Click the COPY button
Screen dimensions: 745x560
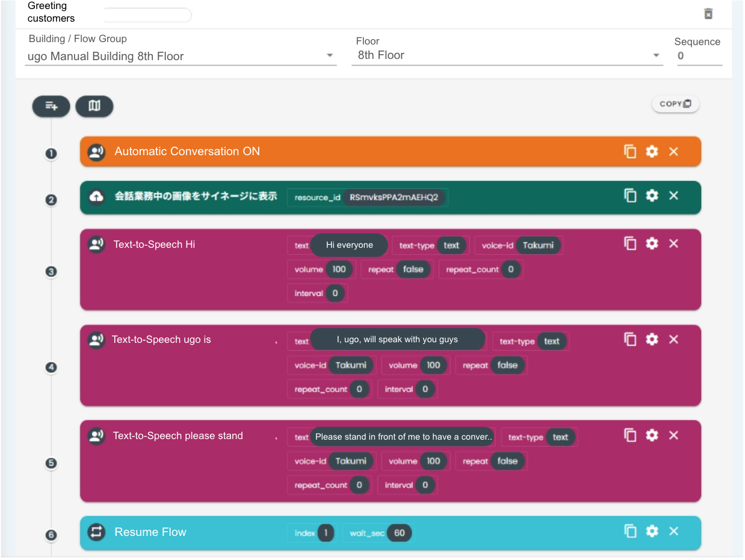tap(675, 103)
